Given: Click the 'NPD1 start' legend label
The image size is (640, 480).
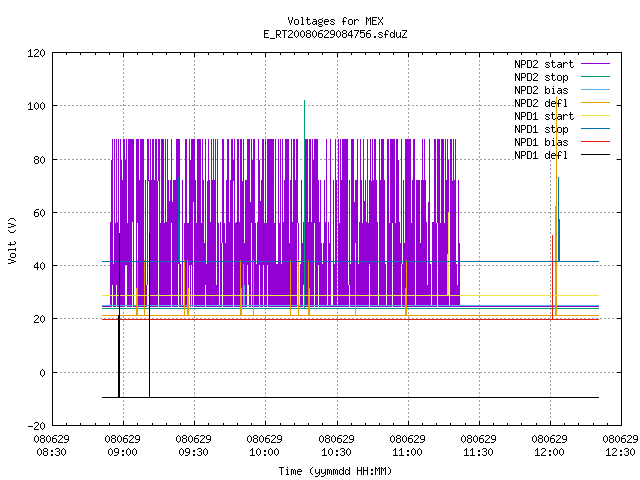Looking at the screenshot, I should coord(544,116).
